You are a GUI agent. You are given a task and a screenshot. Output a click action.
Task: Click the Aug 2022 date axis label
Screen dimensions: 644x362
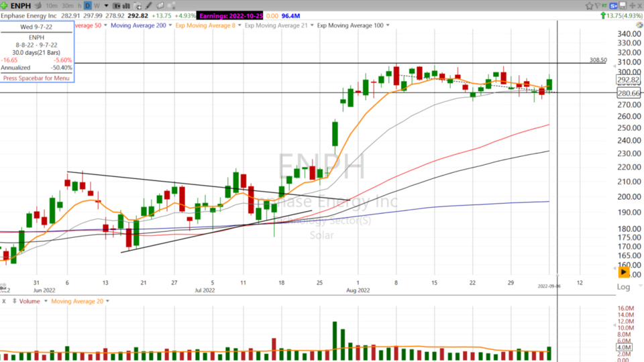358,290
